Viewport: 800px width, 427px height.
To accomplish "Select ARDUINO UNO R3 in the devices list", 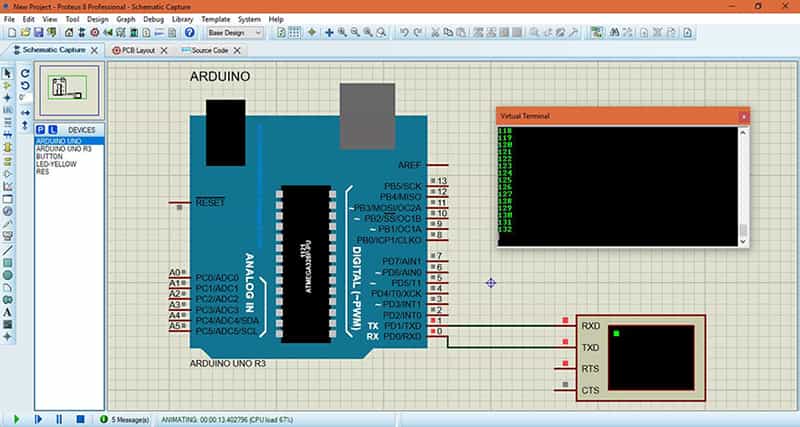I will [64, 149].
